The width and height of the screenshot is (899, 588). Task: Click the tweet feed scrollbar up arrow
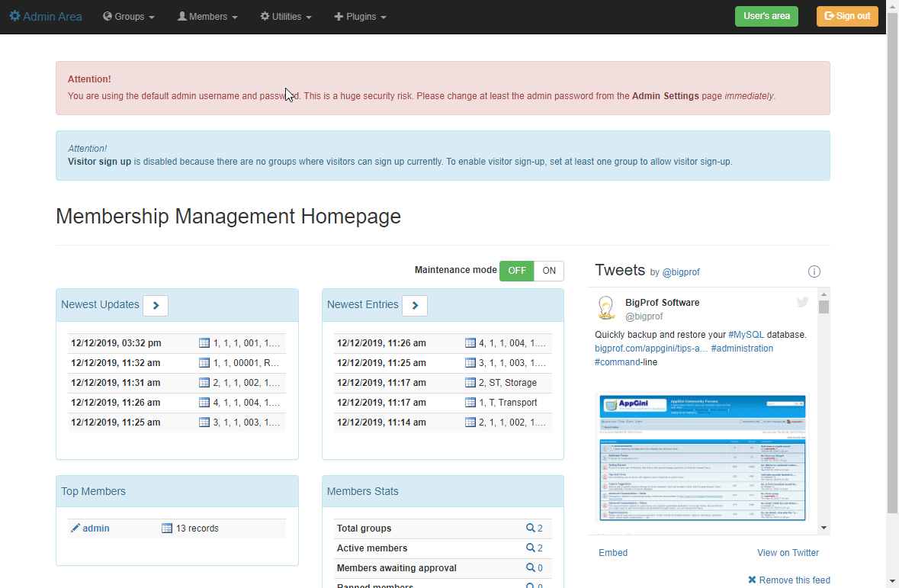point(824,294)
